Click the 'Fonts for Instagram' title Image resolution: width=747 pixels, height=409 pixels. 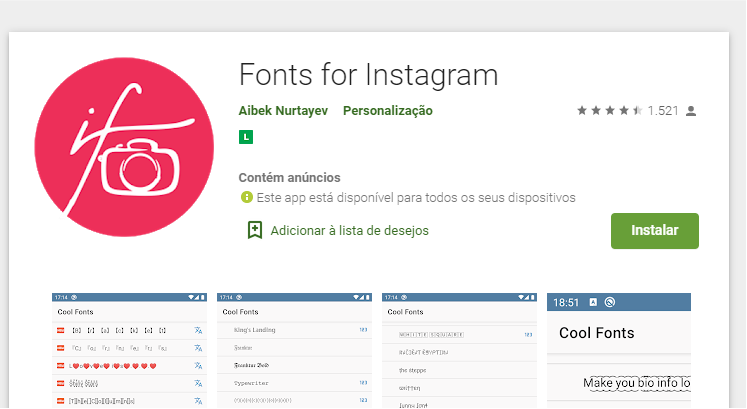pos(368,75)
